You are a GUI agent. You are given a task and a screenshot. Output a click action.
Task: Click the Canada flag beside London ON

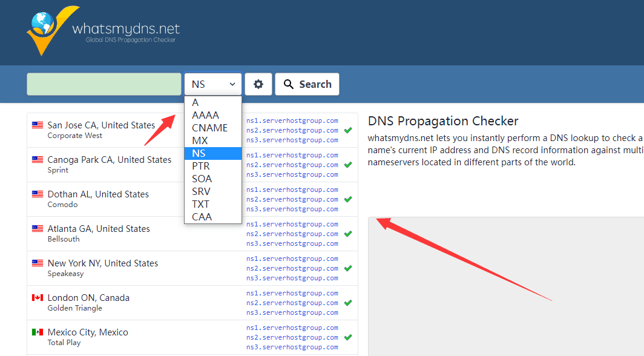coord(38,298)
